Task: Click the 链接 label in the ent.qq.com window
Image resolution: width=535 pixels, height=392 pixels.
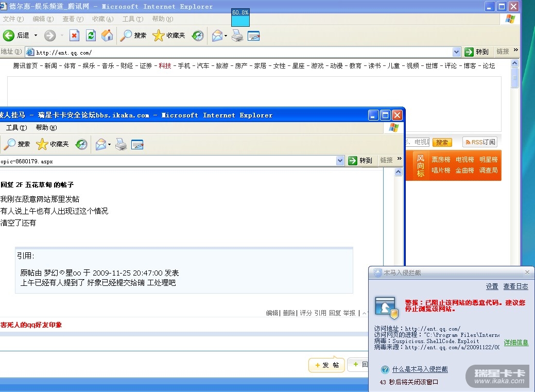Action: point(503,52)
